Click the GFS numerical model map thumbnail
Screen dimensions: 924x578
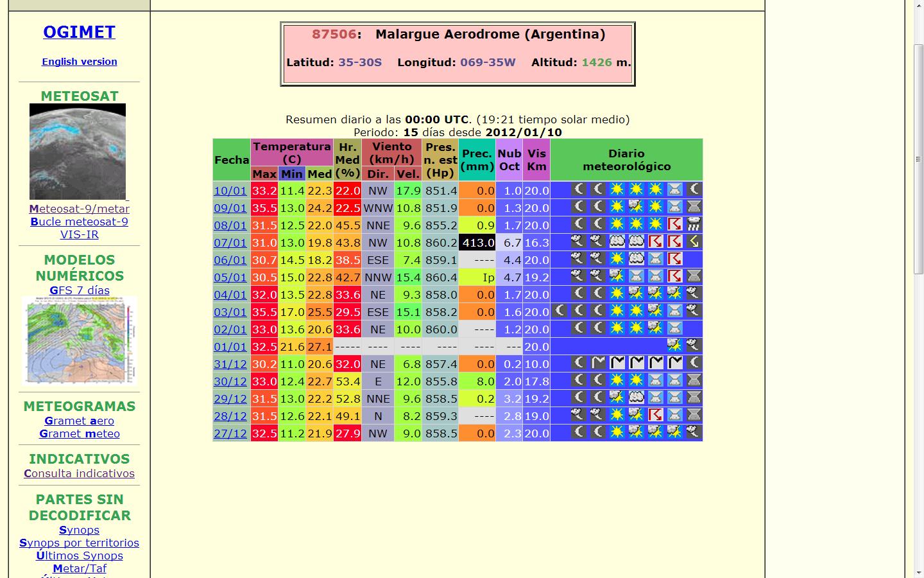(x=80, y=340)
